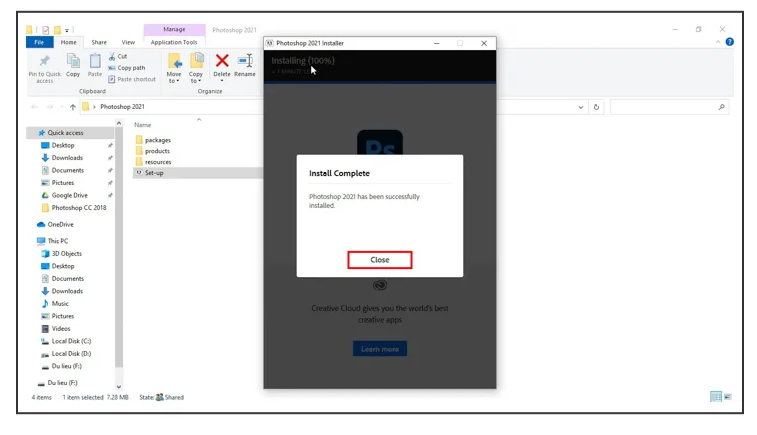Click the Delete icon in Organize group
The image size is (757, 435).
pyautogui.click(x=222, y=65)
